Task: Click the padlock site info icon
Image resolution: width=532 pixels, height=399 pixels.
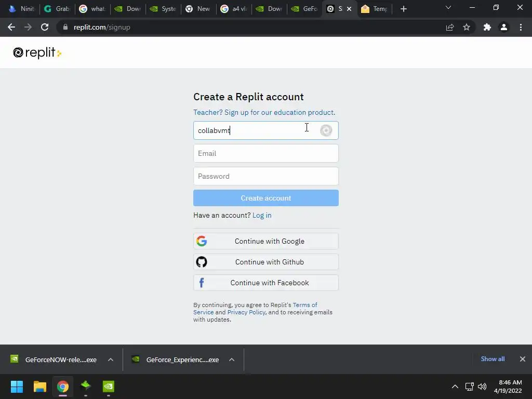Action: tap(65, 27)
